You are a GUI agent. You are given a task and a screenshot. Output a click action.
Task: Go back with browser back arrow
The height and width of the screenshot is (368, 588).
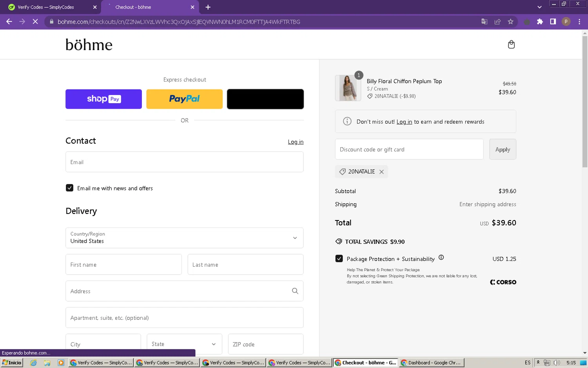pos(9,22)
